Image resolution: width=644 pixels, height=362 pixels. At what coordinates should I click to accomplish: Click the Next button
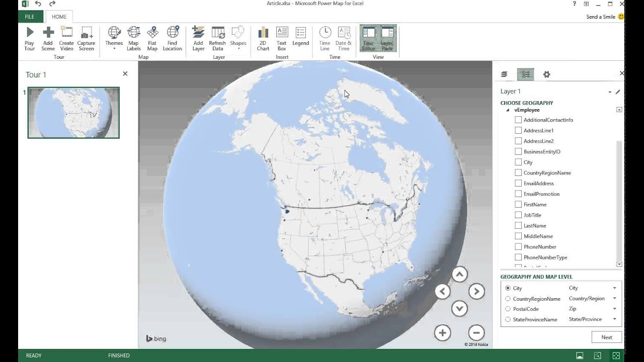(x=606, y=337)
